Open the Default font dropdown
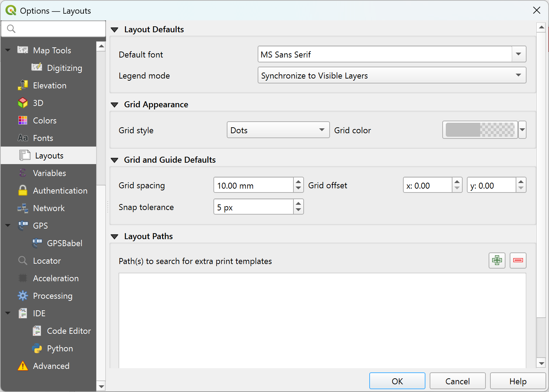549x392 pixels. point(519,54)
